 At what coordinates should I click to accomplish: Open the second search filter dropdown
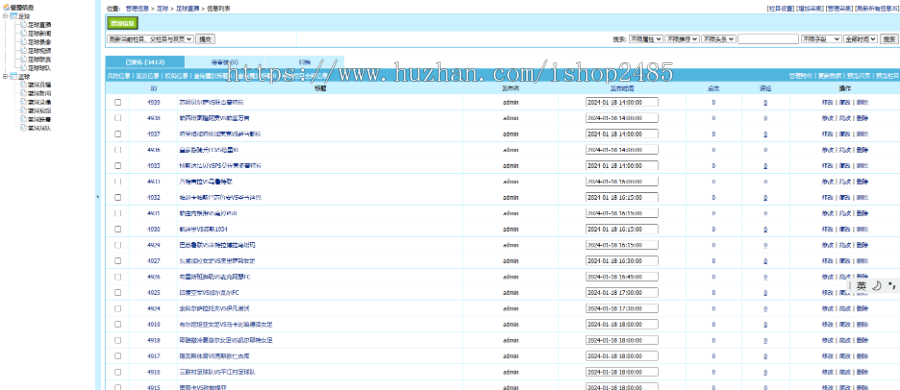[x=682, y=39]
